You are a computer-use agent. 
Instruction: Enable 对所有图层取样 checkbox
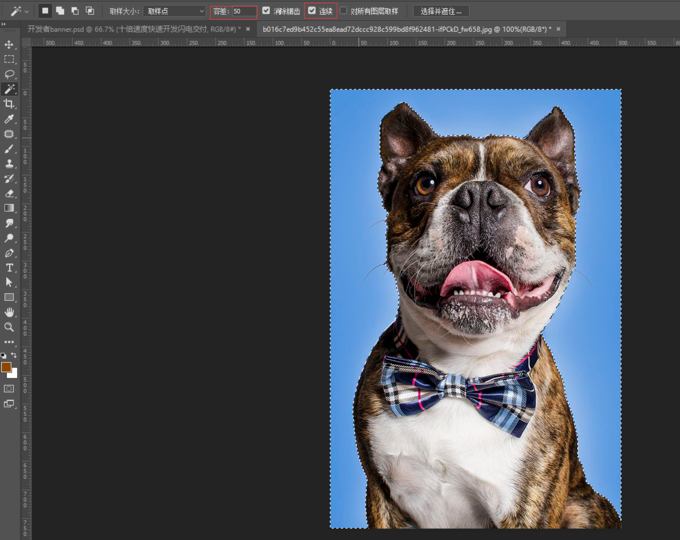click(344, 11)
